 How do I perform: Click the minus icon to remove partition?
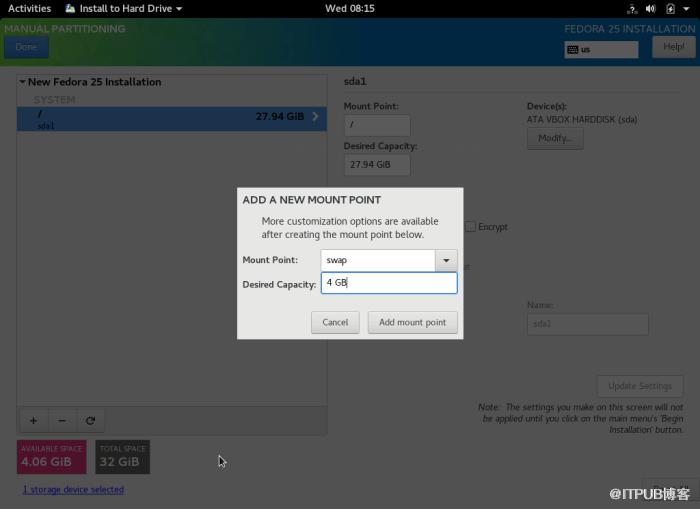62,421
